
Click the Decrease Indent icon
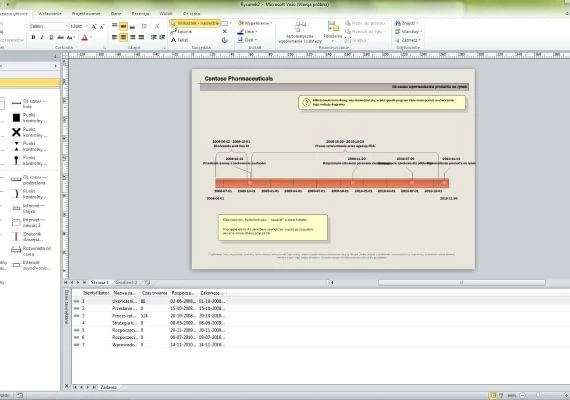(153, 37)
